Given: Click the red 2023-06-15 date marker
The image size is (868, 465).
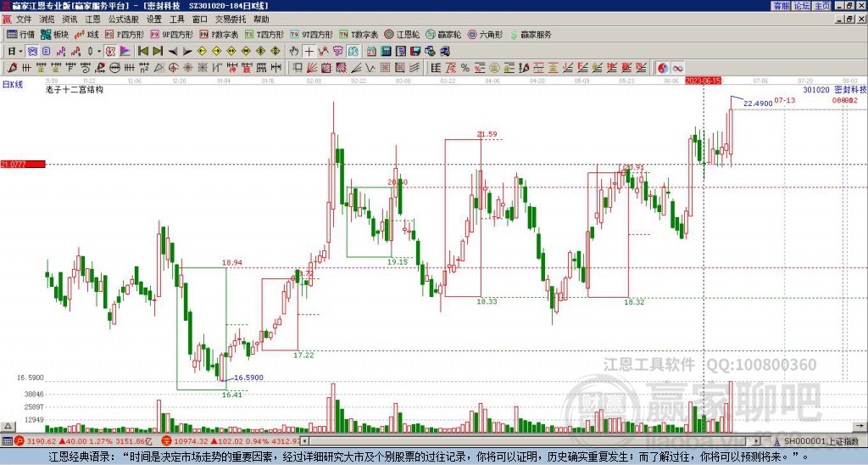Looking at the screenshot, I should coord(703,81).
